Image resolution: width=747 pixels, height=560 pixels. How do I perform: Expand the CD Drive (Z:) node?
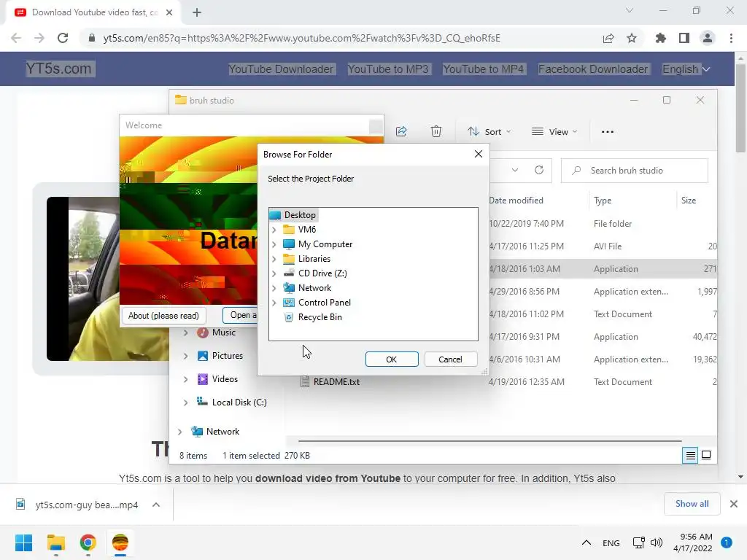coord(274,273)
